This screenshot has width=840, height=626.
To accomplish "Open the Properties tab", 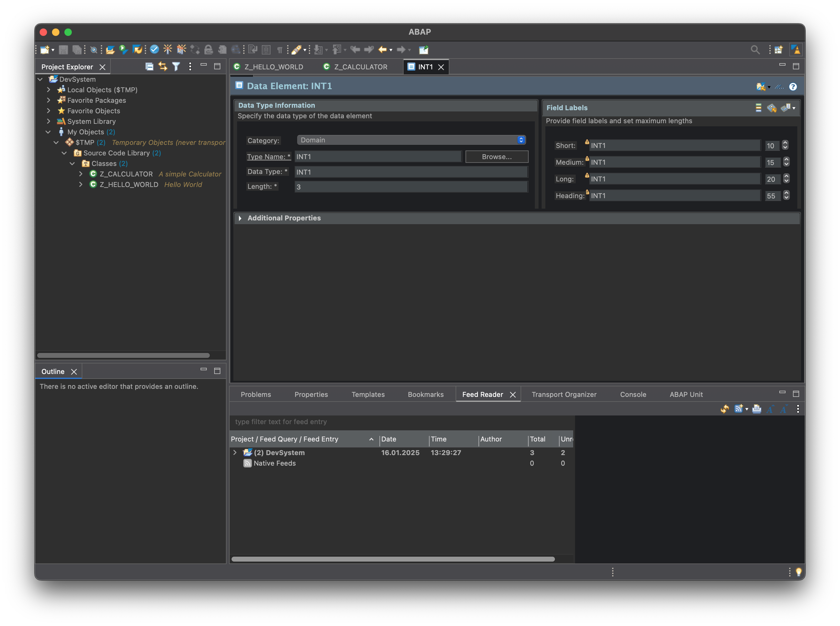I will (311, 395).
